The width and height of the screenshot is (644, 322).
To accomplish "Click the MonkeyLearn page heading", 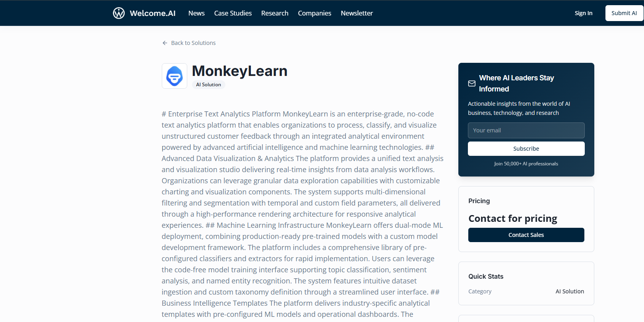I will 239,71.
